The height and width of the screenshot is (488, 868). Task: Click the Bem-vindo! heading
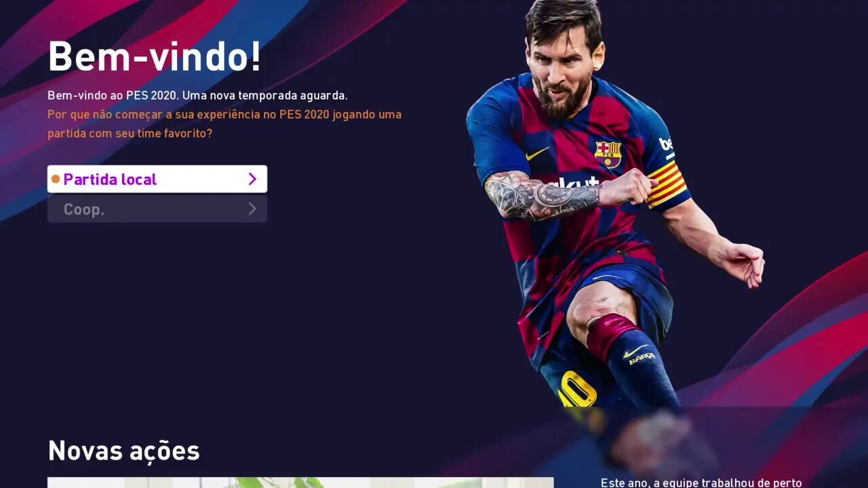[155, 56]
